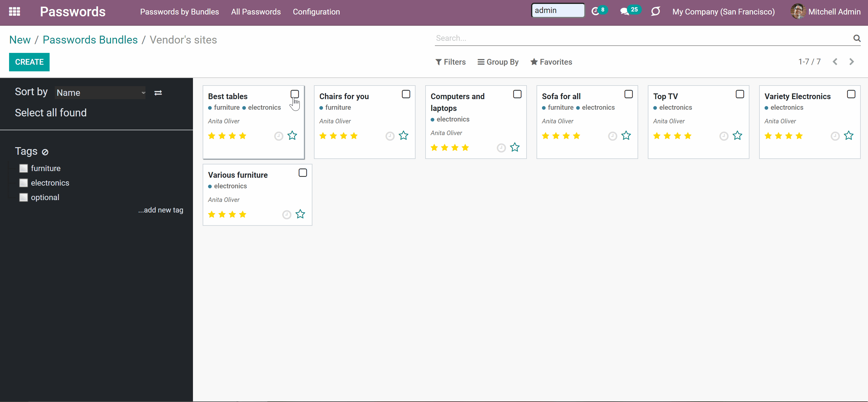868x402 pixels.
Task: Click the fourth rating star on Best tables
Action: [243, 136]
